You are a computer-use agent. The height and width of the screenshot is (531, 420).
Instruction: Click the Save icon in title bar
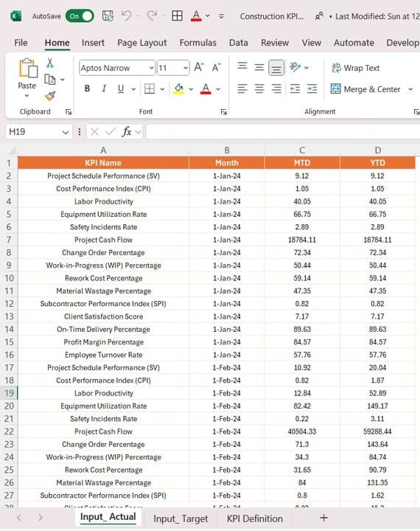tap(108, 16)
